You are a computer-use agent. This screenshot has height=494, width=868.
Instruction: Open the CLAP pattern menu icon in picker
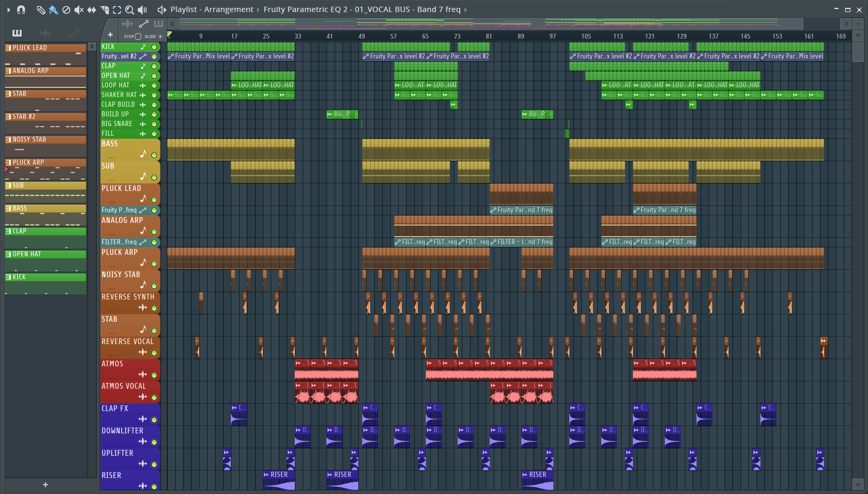coord(8,231)
